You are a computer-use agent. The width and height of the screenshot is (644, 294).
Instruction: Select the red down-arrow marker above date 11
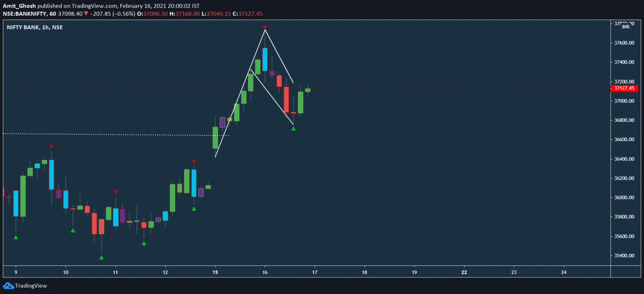116,191
